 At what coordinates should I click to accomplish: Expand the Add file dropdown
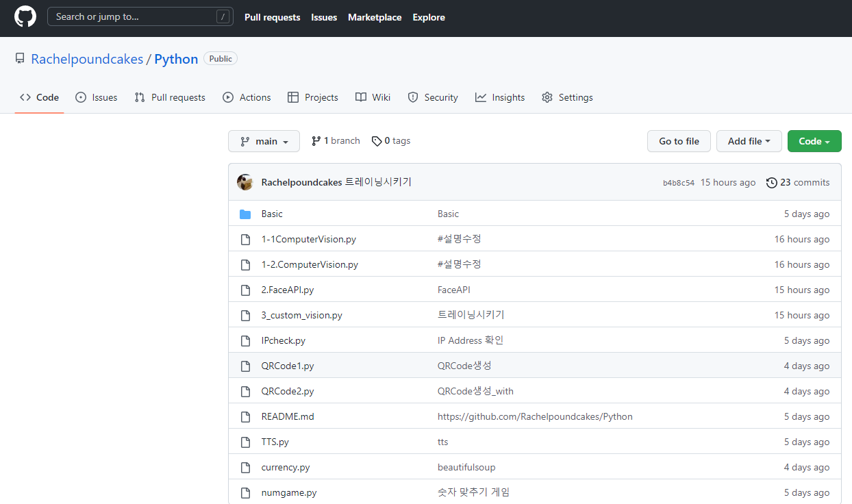click(x=749, y=141)
